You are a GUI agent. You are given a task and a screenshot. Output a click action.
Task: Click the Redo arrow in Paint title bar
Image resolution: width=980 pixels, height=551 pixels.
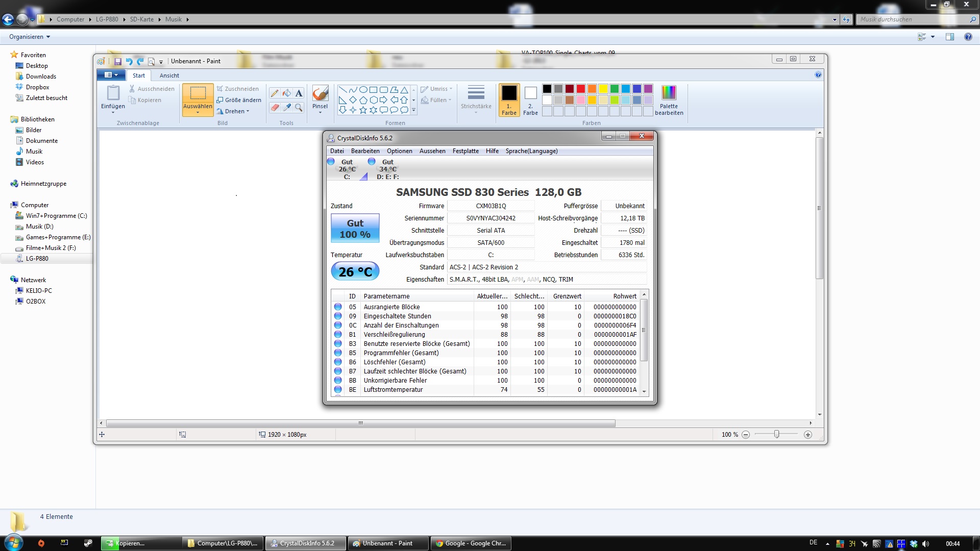[140, 61]
